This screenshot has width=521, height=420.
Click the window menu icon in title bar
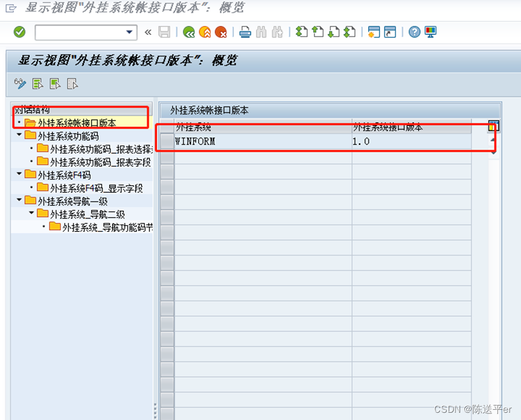click(x=11, y=8)
